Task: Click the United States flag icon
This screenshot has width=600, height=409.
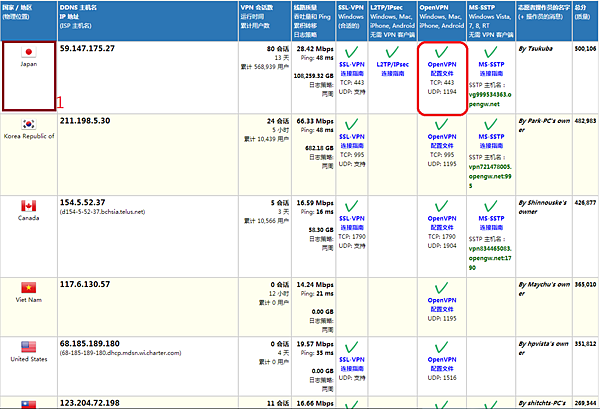Action: point(29,347)
